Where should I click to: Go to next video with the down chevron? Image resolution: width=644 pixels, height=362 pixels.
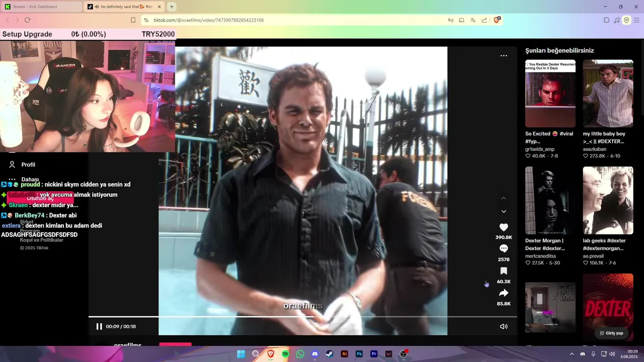tap(504, 212)
